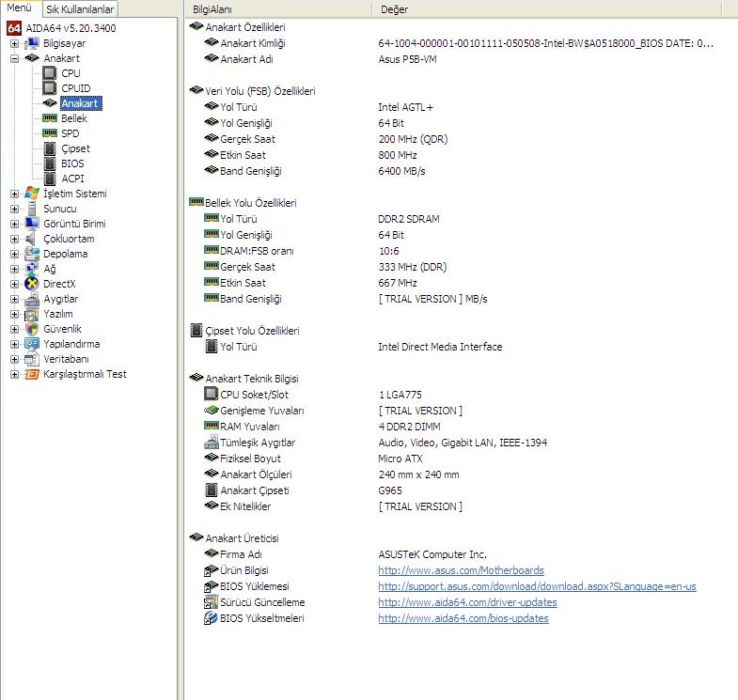738x700 pixels.
Task: Expand the İşletim Sistemi node
Action: click(x=15, y=194)
